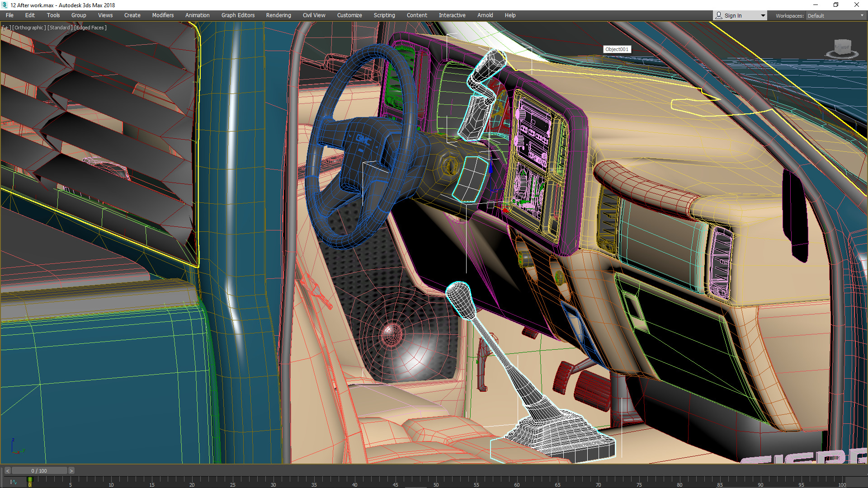Image resolution: width=868 pixels, height=488 pixels.
Task: Advance to next frame with right arrow
Action: click(x=71, y=471)
